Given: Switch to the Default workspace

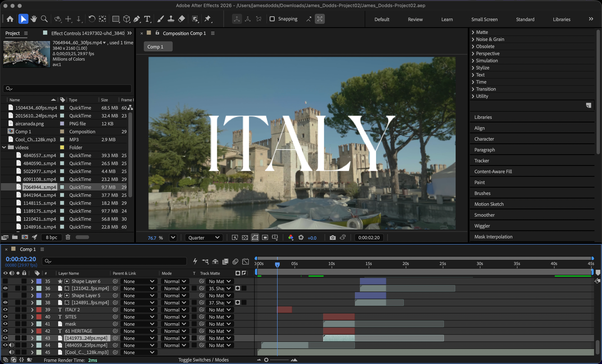Looking at the screenshot, I should [x=382, y=19].
